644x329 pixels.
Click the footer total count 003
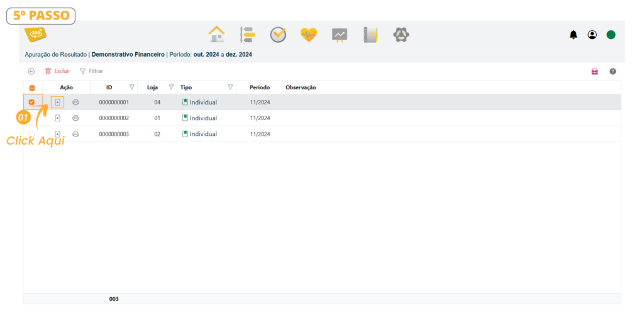coord(114,299)
